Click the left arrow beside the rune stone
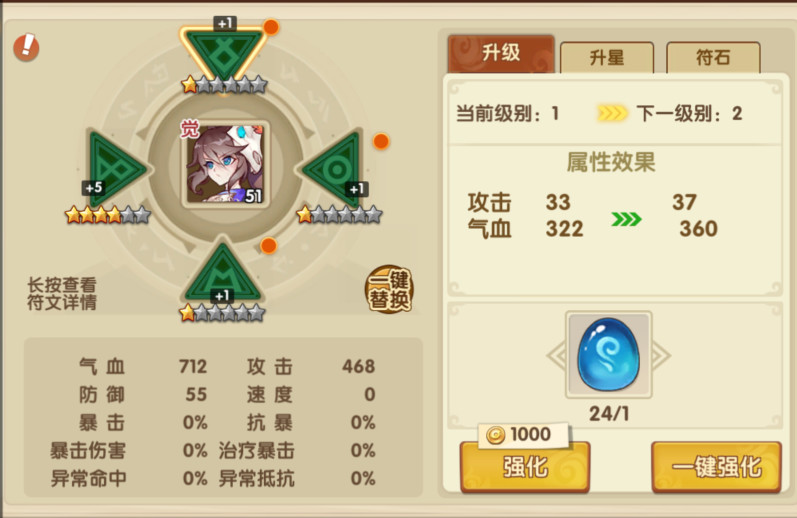Image resolution: width=797 pixels, height=518 pixels. click(556, 355)
